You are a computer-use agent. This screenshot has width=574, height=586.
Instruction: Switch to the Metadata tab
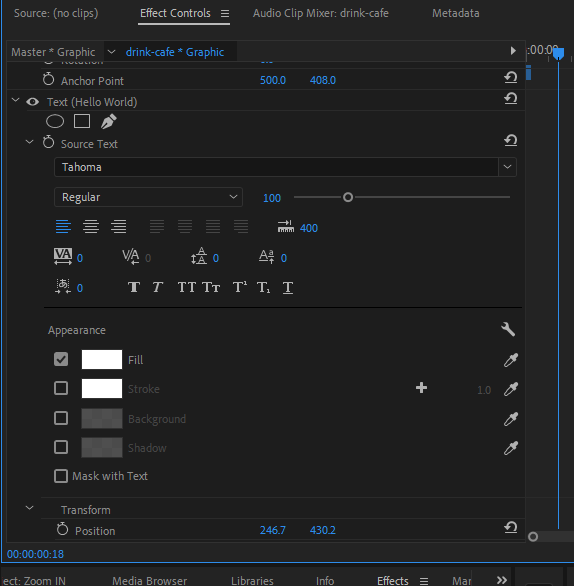tap(456, 13)
